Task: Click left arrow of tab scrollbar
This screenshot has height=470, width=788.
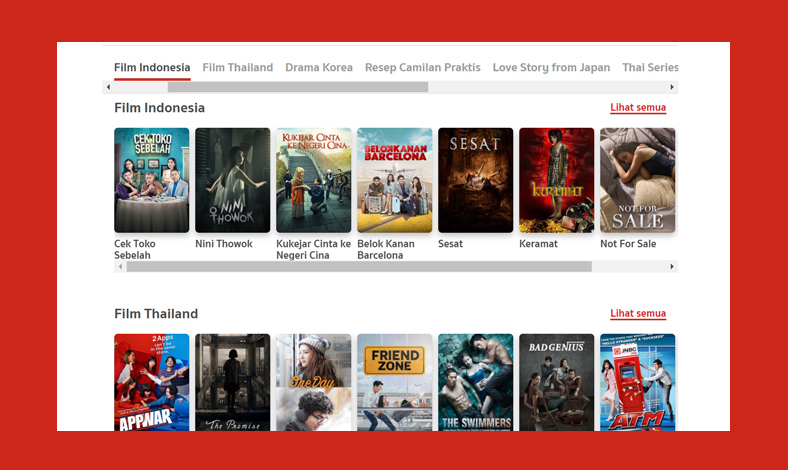Action: (x=108, y=87)
